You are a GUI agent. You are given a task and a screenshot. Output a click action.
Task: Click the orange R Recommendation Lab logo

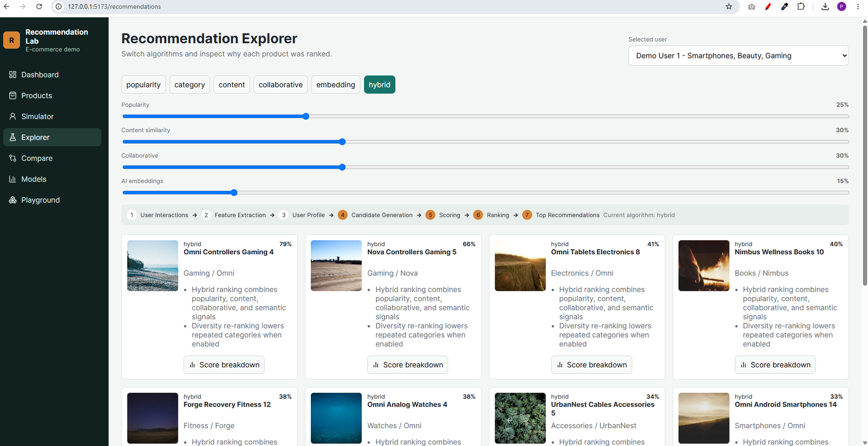tap(11, 40)
